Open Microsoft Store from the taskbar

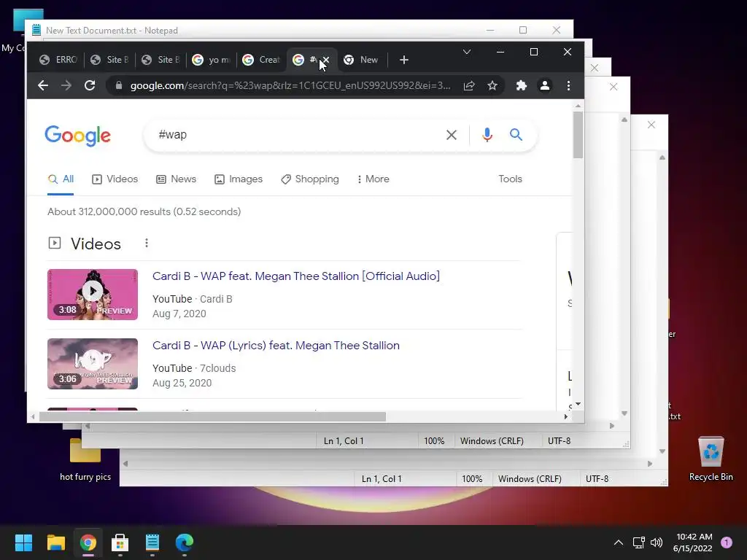pos(120,542)
